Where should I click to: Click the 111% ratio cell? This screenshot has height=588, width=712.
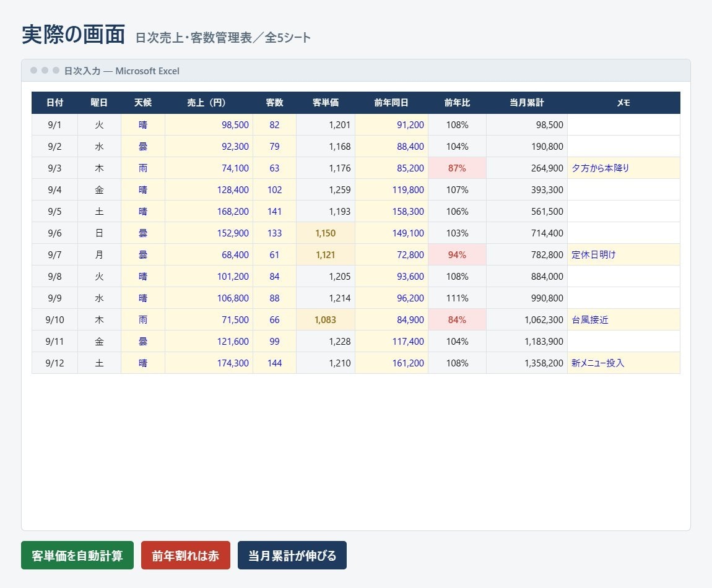457,298
